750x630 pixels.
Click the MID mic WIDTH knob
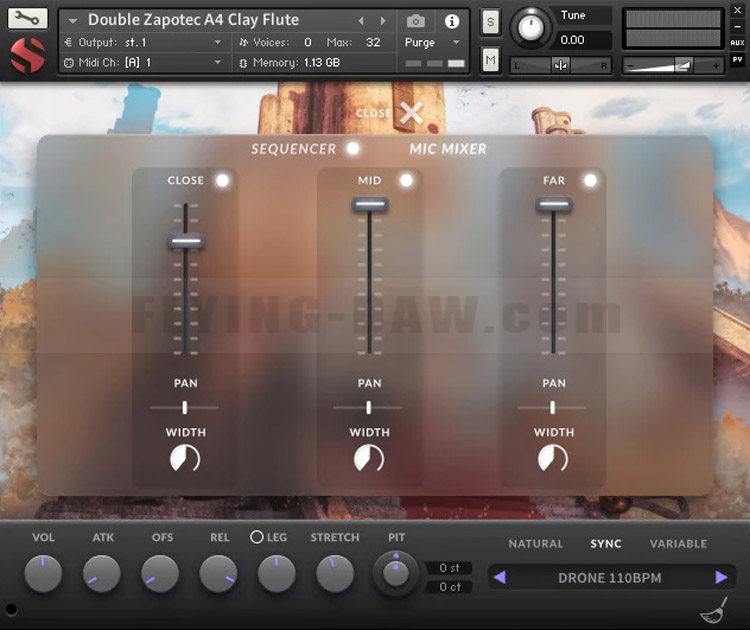coord(369,459)
